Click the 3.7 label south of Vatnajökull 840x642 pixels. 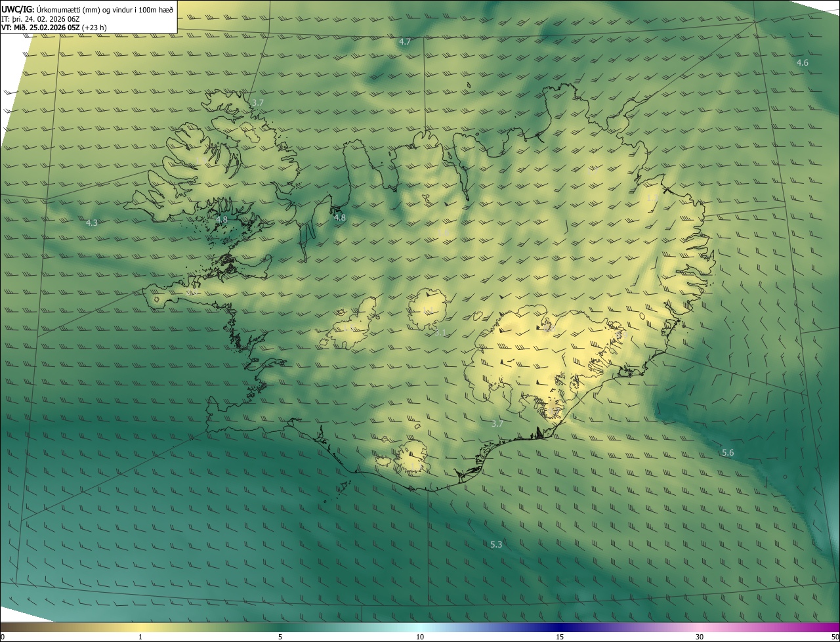[497, 423]
